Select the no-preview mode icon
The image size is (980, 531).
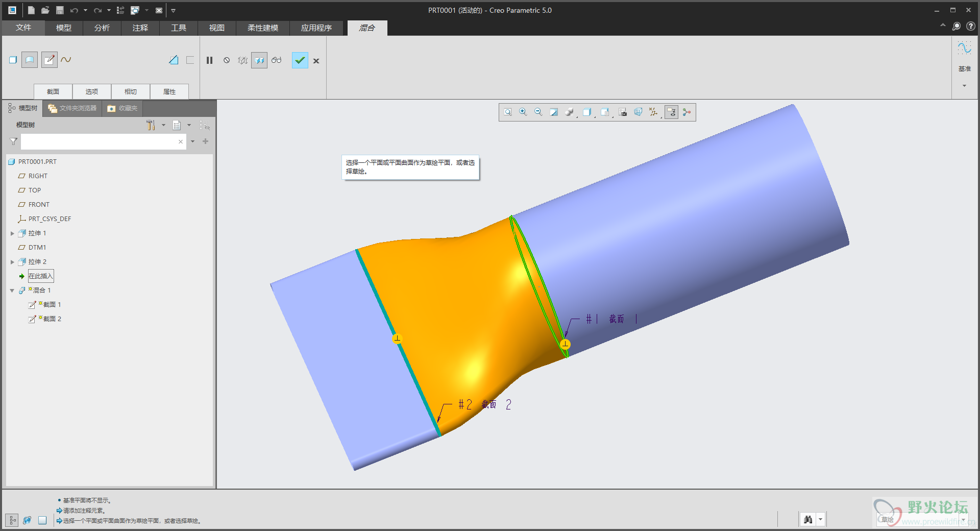[227, 60]
